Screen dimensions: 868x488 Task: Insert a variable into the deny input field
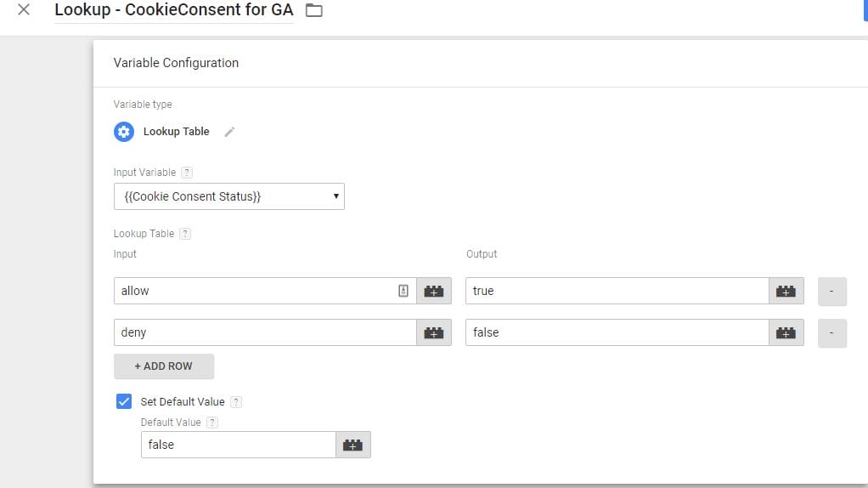(434, 332)
